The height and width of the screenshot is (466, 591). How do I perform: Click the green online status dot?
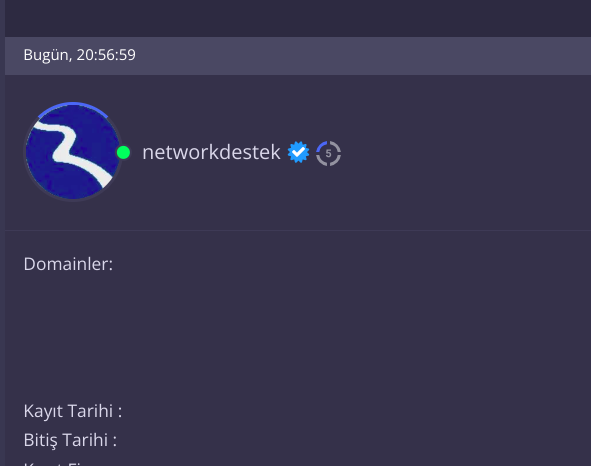[123, 153]
